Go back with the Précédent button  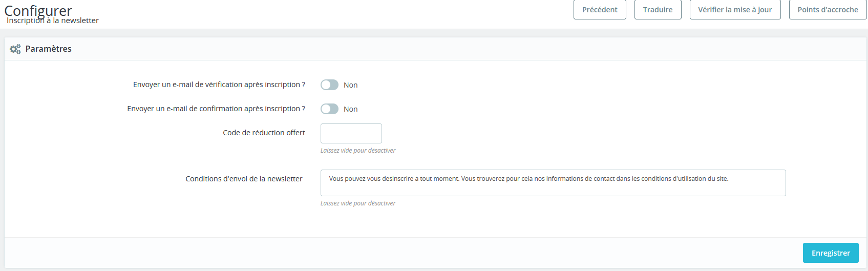600,10
